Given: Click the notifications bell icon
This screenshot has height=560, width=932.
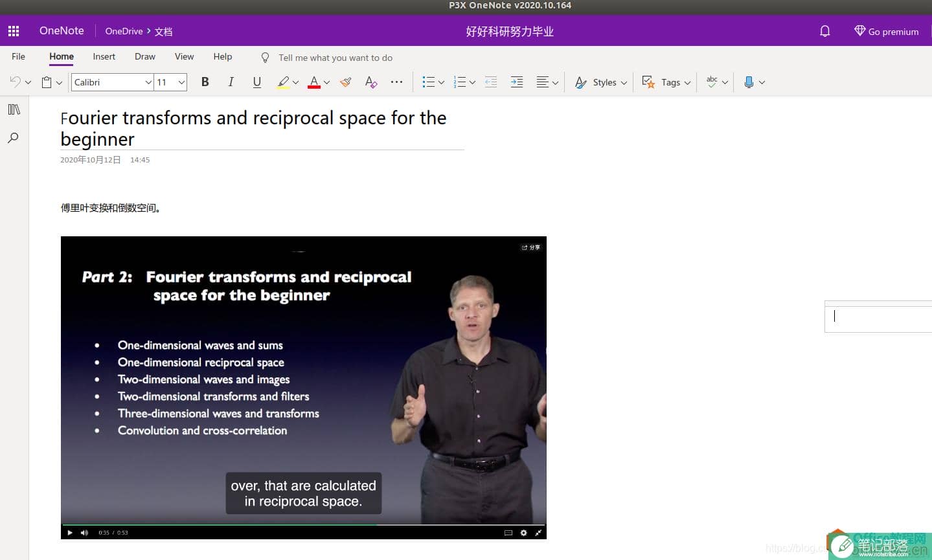Looking at the screenshot, I should point(824,31).
